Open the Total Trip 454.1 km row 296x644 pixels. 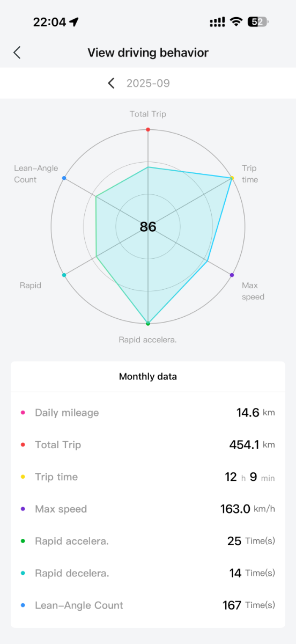tap(148, 445)
